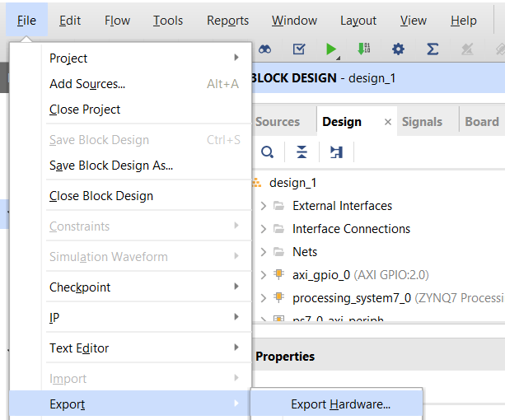Image resolution: width=505 pixels, height=420 pixels.
Task: Expand the axi_gpio_0 tree node
Action: click(263, 275)
